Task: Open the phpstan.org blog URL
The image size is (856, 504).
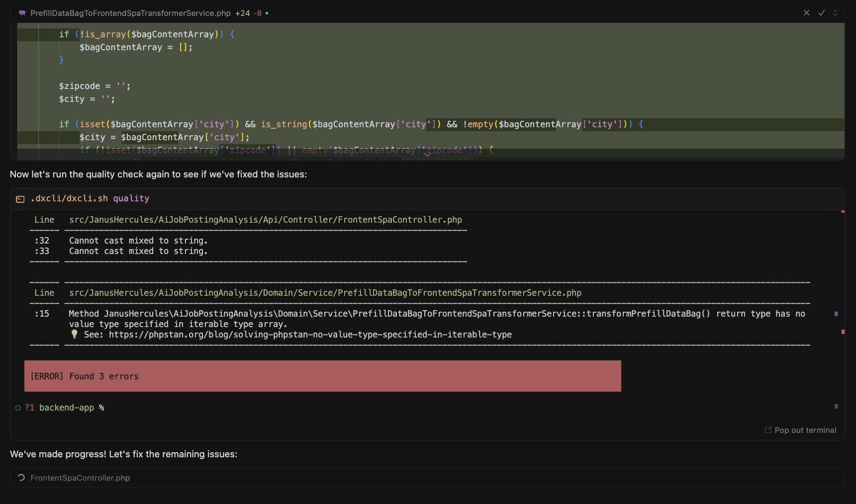Action: [x=310, y=335]
